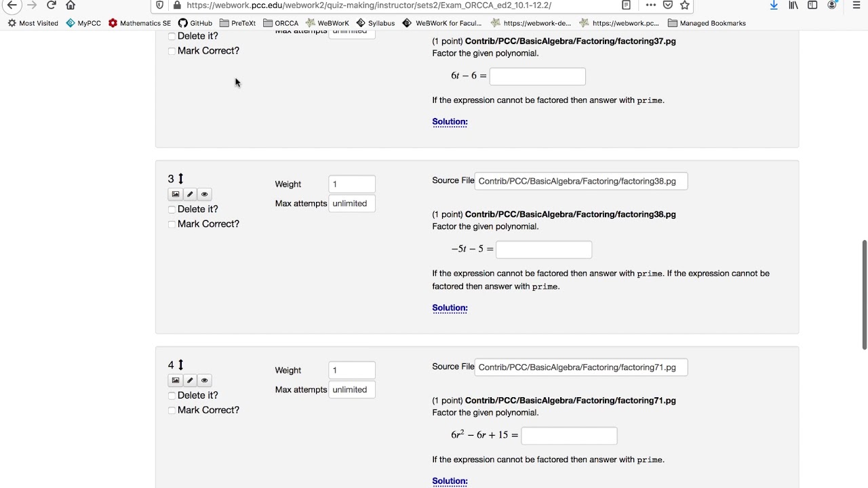Check 'Mark Correct?' for problem 3
This screenshot has width=868, height=488.
point(172,224)
